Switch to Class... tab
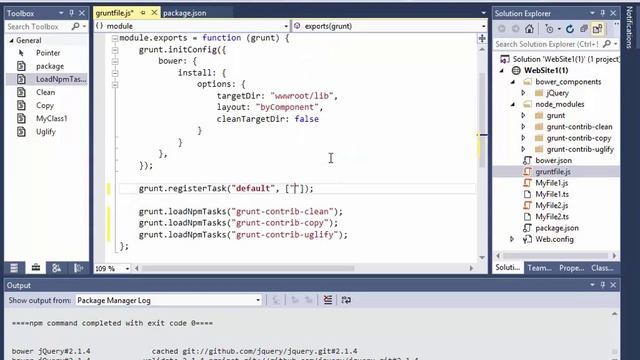The height and width of the screenshot is (360, 640). click(602, 268)
